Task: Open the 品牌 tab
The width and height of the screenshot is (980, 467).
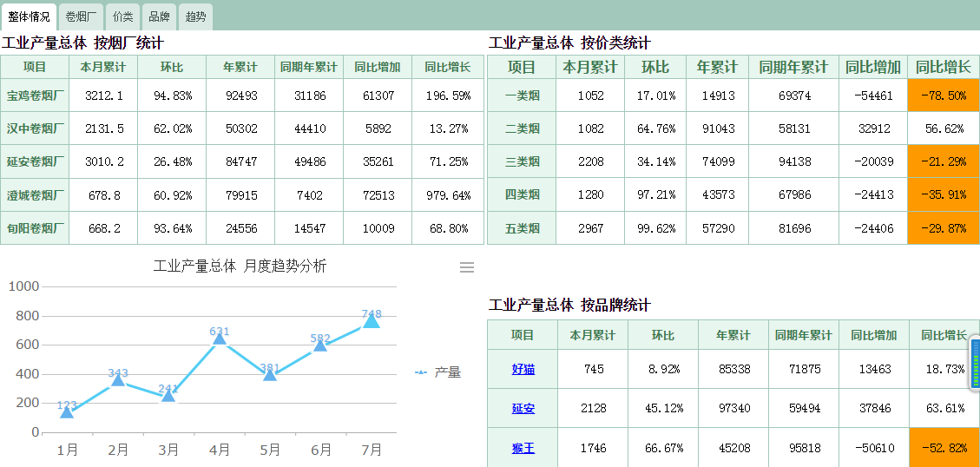Action: (159, 16)
